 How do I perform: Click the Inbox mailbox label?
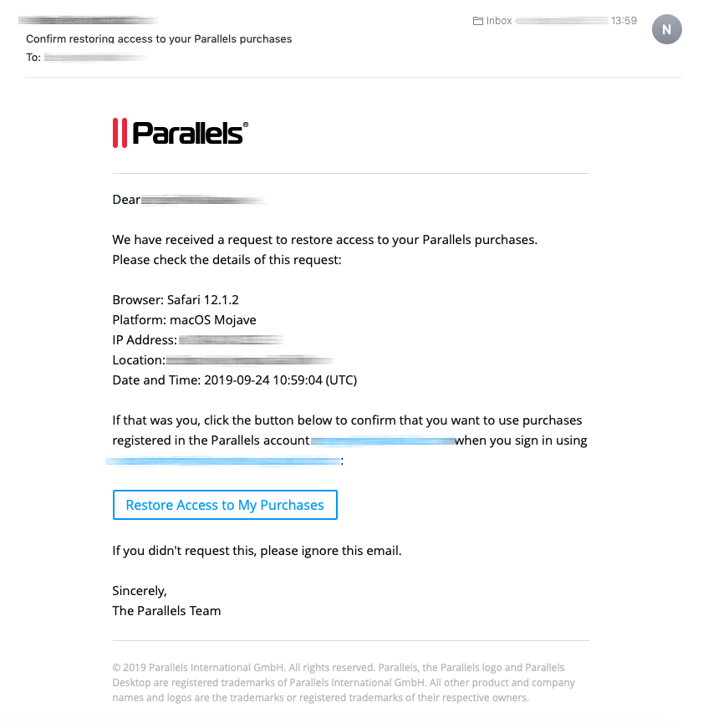(x=499, y=21)
